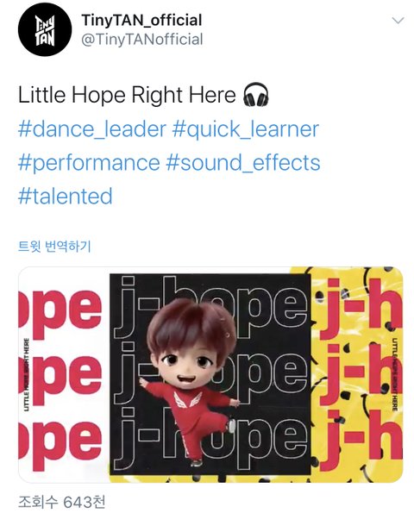Expand the tweet options chevron
414x532 pixels.
[398, 21]
